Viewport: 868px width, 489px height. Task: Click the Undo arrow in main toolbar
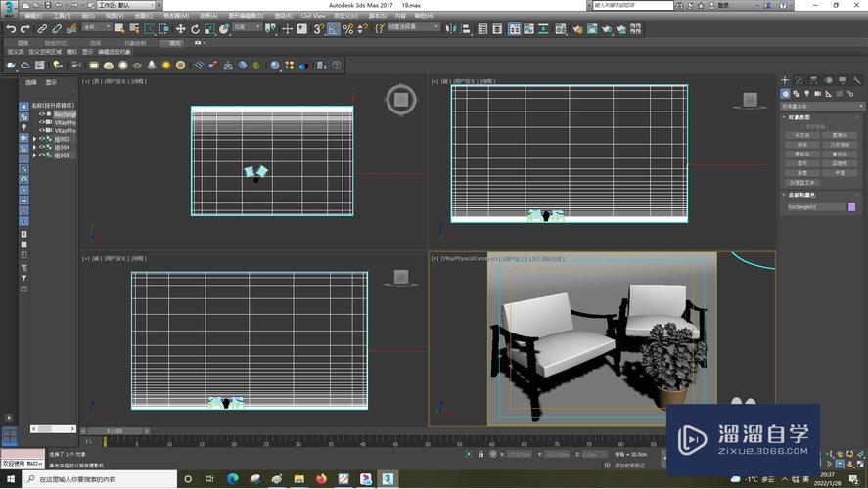click(x=10, y=29)
